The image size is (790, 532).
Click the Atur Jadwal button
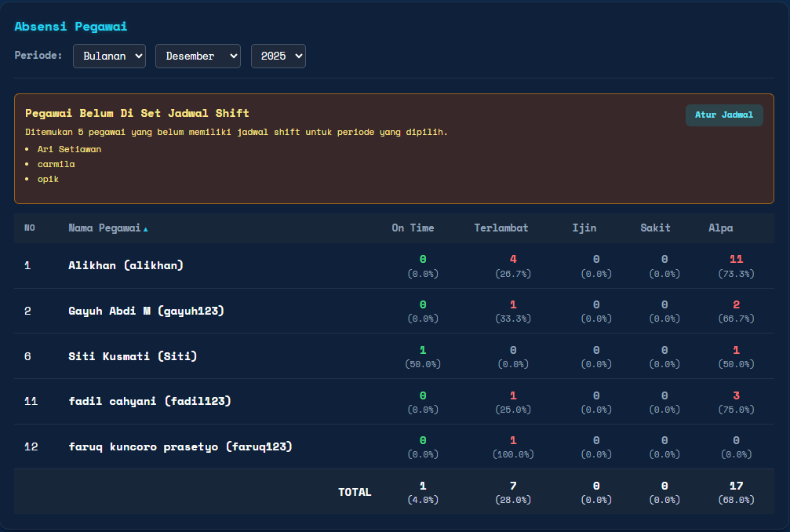click(x=723, y=115)
